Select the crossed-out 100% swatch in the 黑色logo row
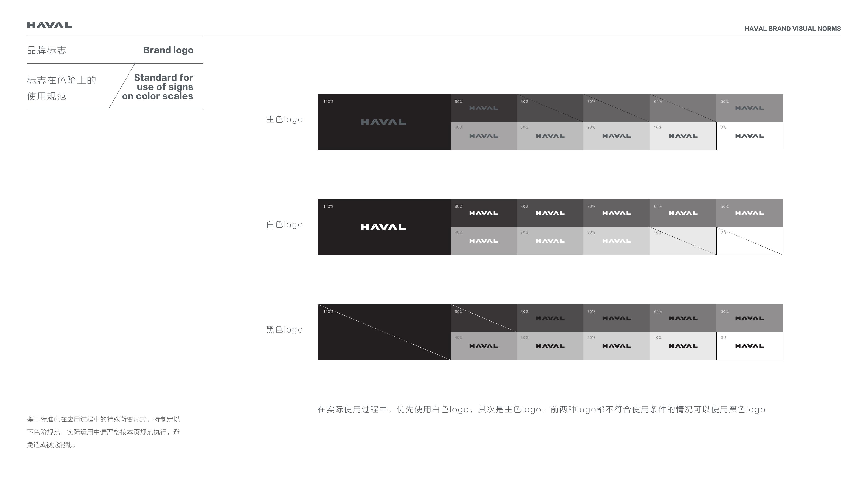This screenshot has width=868, height=488. [x=384, y=332]
